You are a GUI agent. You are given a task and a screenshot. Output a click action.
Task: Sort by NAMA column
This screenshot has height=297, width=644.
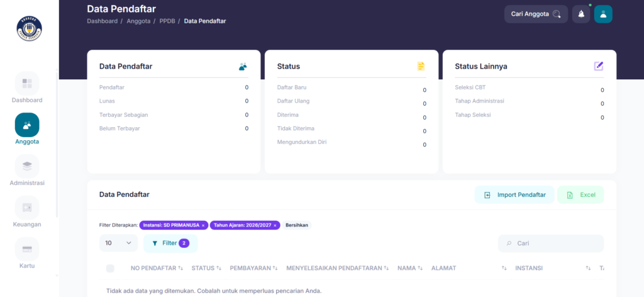[x=410, y=268]
